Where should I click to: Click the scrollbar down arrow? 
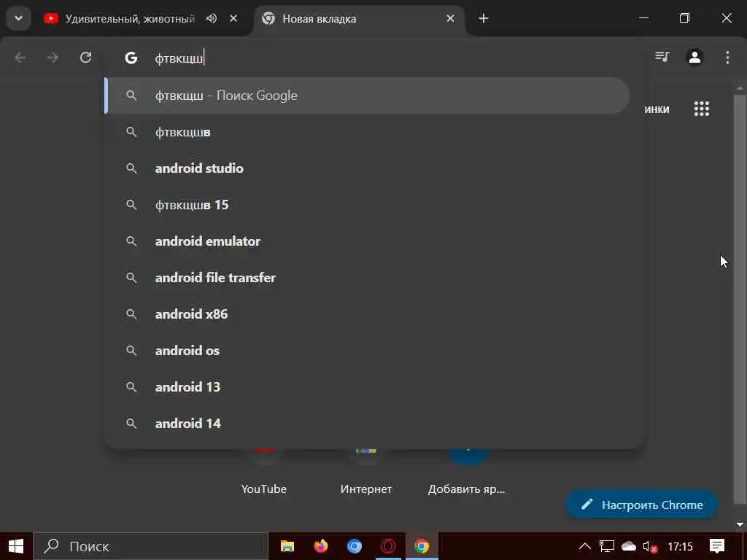tap(740, 525)
